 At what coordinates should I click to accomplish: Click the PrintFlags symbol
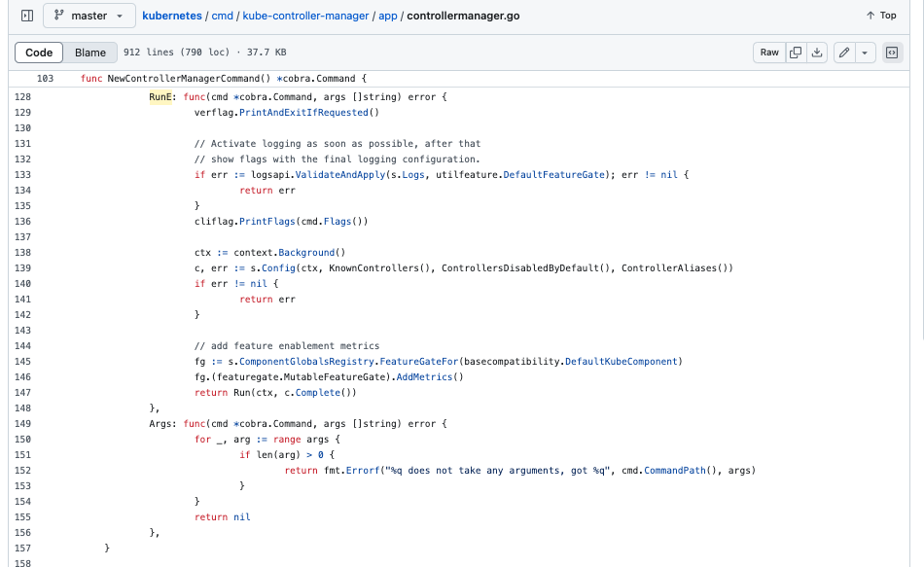[267, 222]
